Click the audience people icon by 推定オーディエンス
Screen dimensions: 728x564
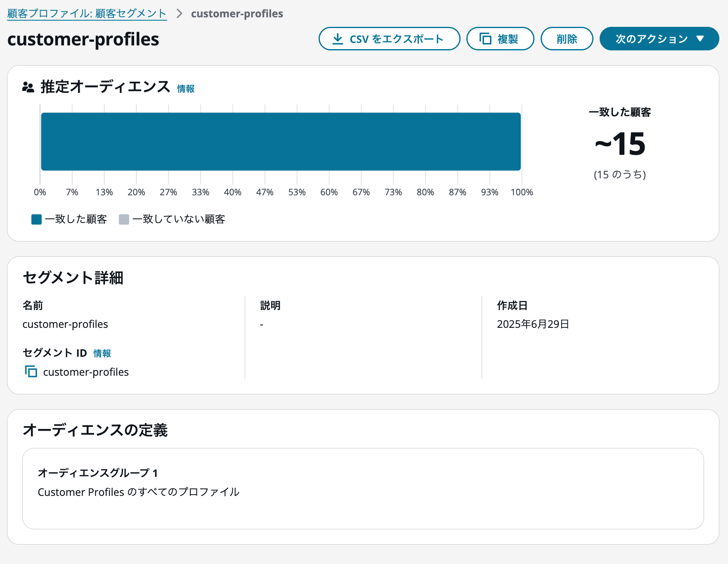[28, 87]
